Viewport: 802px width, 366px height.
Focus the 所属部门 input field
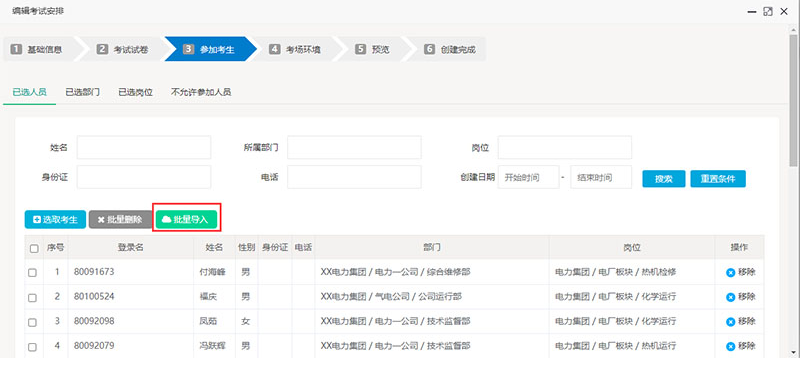(x=354, y=148)
